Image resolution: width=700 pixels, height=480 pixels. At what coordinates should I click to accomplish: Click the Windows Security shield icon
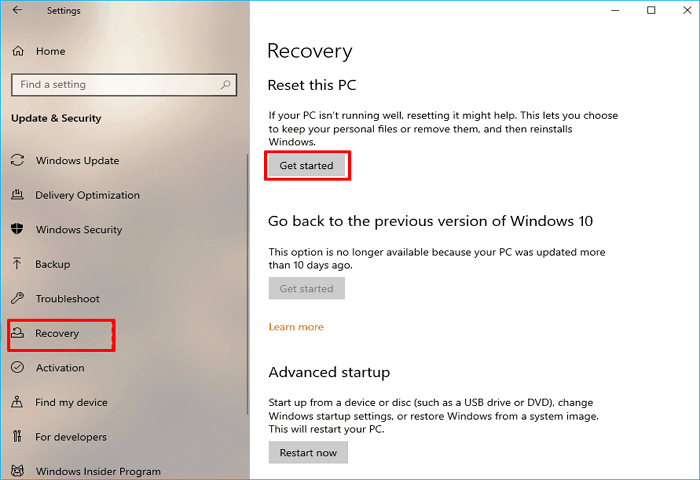point(17,230)
